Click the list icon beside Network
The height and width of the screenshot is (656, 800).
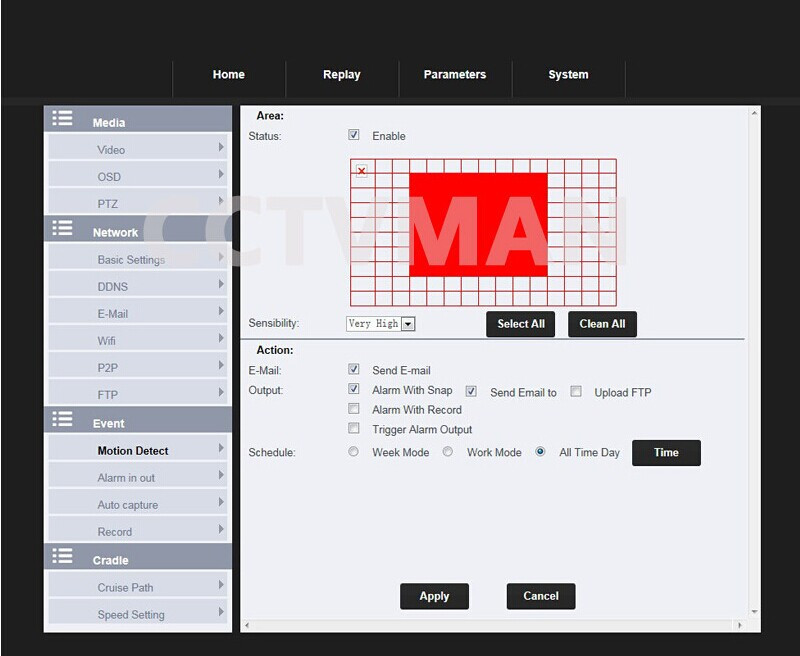coord(63,229)
